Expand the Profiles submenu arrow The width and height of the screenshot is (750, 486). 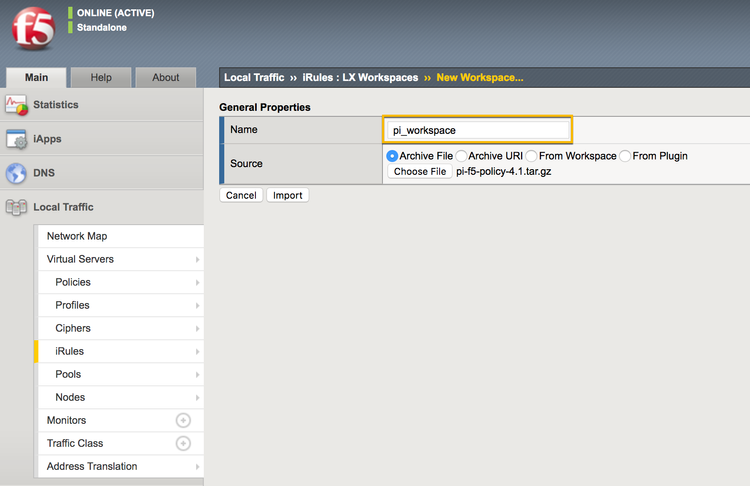click(197, 305)
